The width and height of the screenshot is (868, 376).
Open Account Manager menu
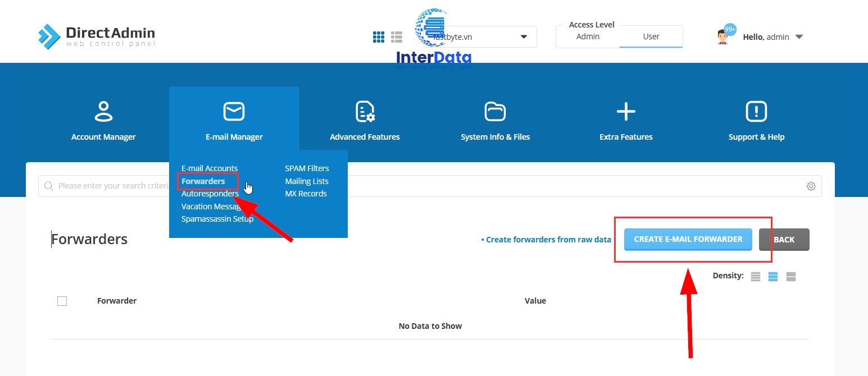[103, 121]
